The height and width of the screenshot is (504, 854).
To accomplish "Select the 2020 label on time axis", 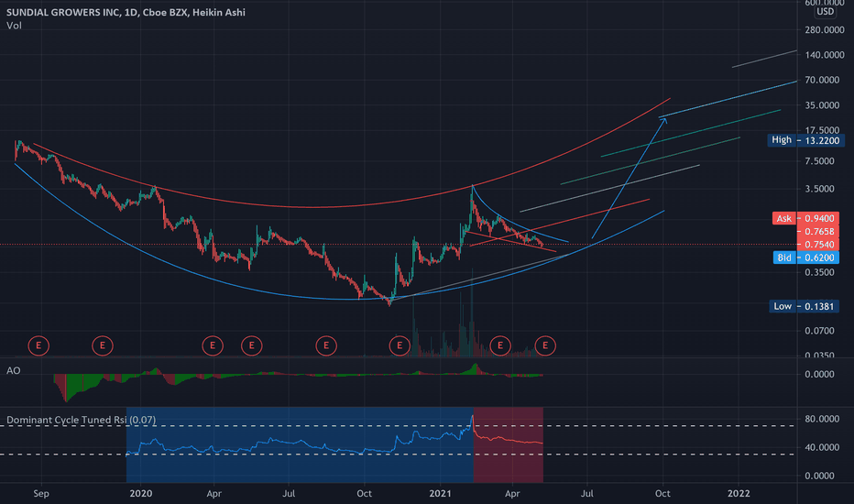I will click(141, 494).
